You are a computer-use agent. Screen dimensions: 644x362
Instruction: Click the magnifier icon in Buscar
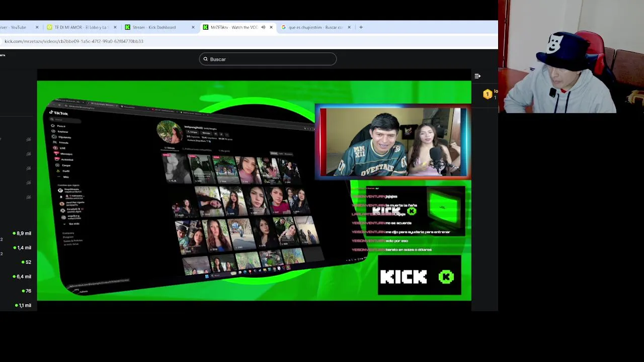205,59
